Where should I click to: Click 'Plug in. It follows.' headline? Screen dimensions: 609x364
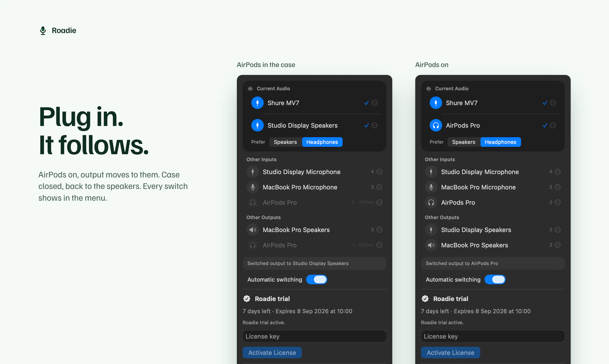[x=94, y=131]
